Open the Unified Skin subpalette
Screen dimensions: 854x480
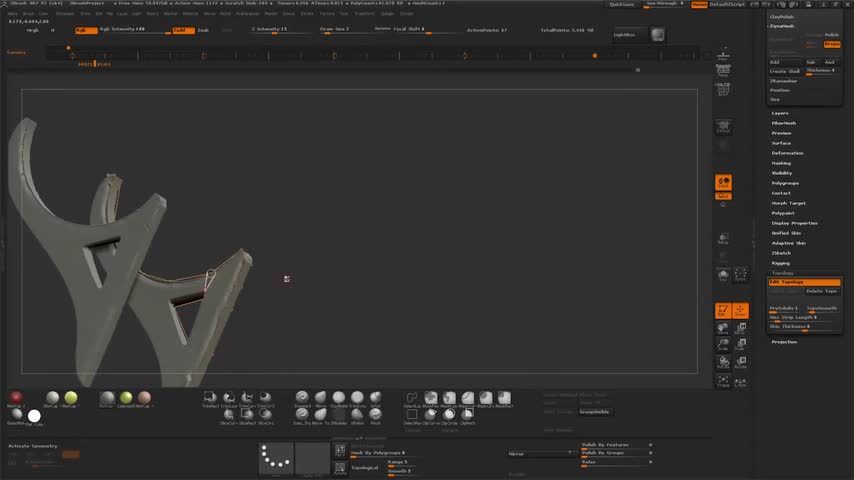coord(786,233)
